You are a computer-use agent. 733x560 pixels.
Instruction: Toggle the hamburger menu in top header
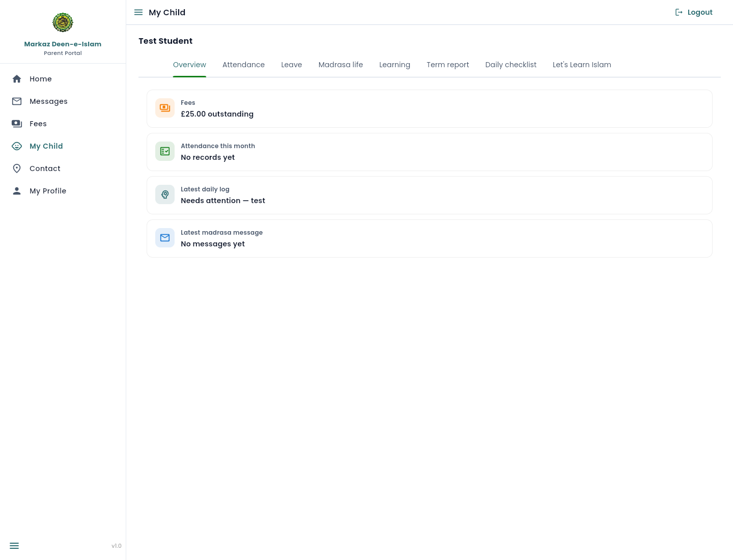coord(138,12)
